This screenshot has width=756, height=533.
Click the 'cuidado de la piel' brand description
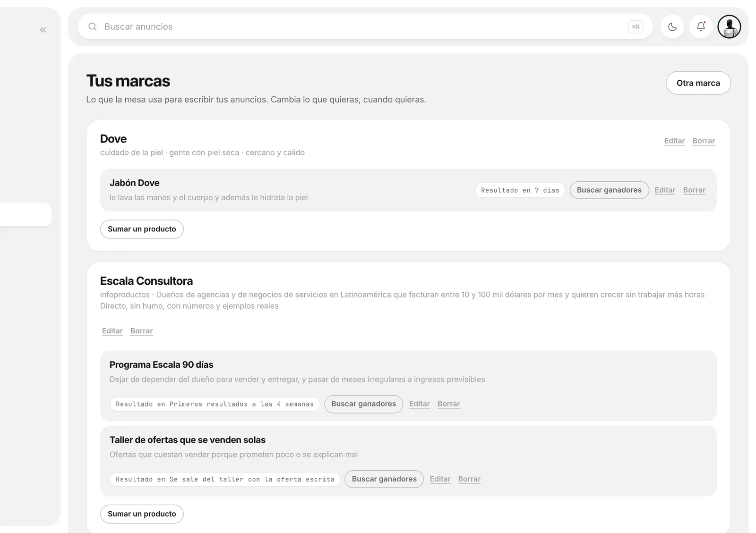202,152
